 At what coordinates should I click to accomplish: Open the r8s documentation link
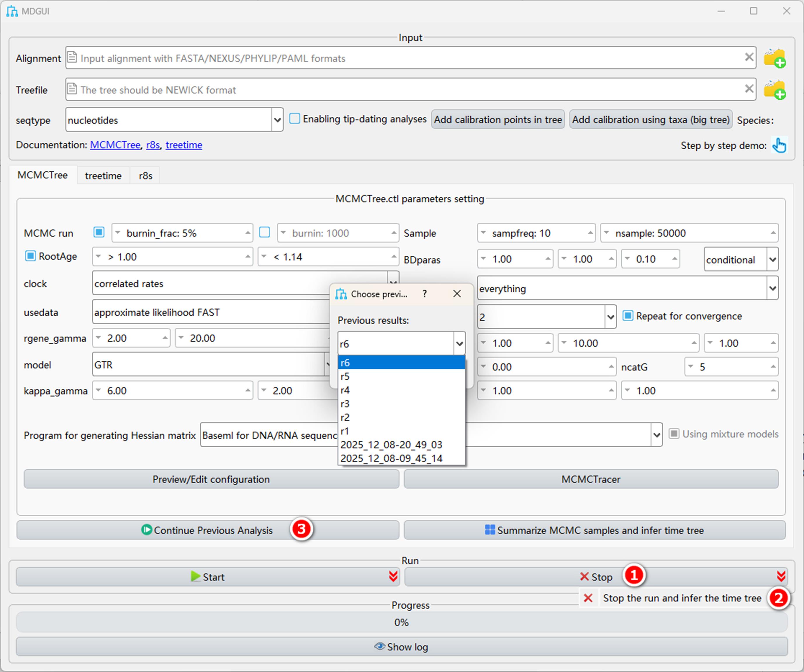pyautogui.click(x=153, y=145)
